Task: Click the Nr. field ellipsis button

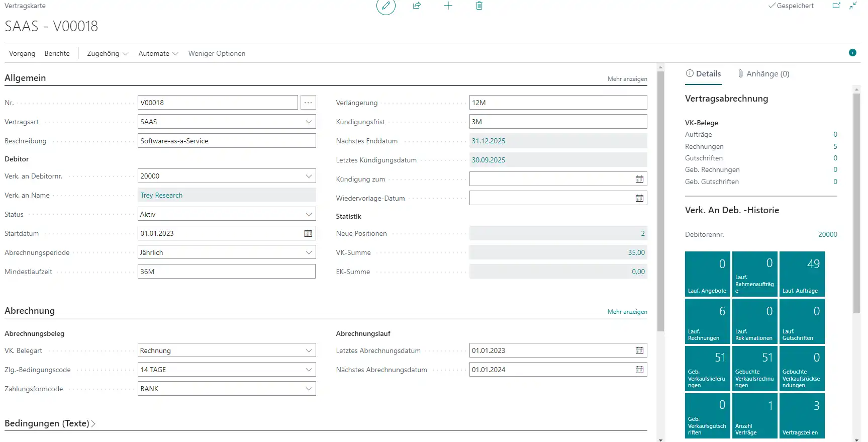Action: (x=308, y=103)
